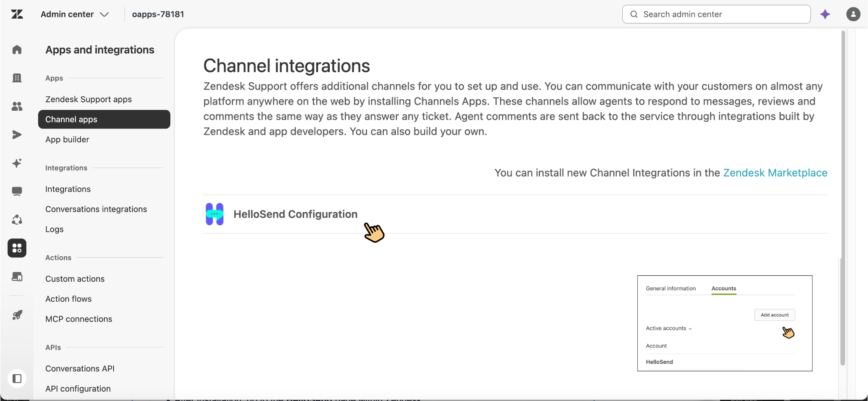
Task: Open the Objects and rules icon in left rail
Action: point(17,219)
